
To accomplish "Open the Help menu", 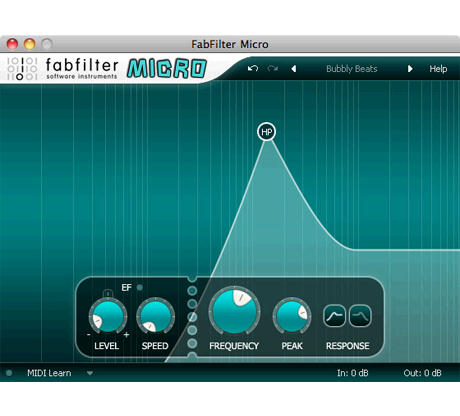I will coord(438,69).
